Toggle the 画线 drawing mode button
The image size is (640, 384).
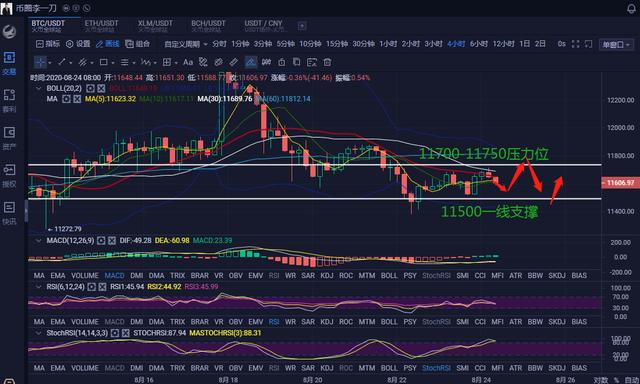point(108,44)
